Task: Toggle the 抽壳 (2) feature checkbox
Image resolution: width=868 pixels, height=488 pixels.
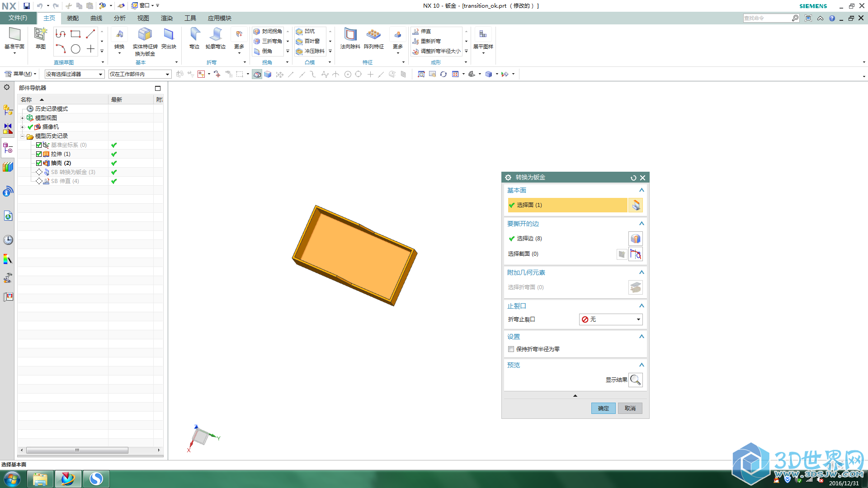Action: coord(39,163)
